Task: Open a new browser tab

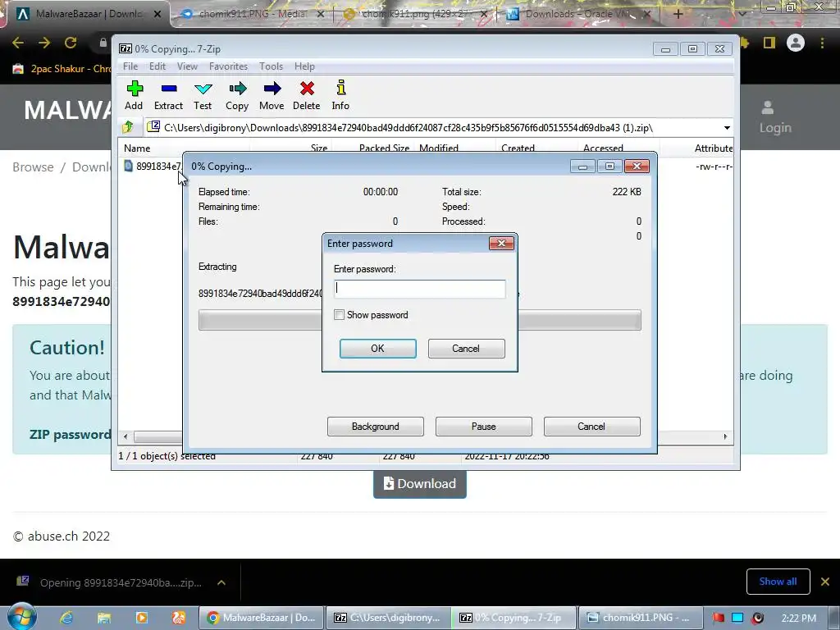Action: 678,14
